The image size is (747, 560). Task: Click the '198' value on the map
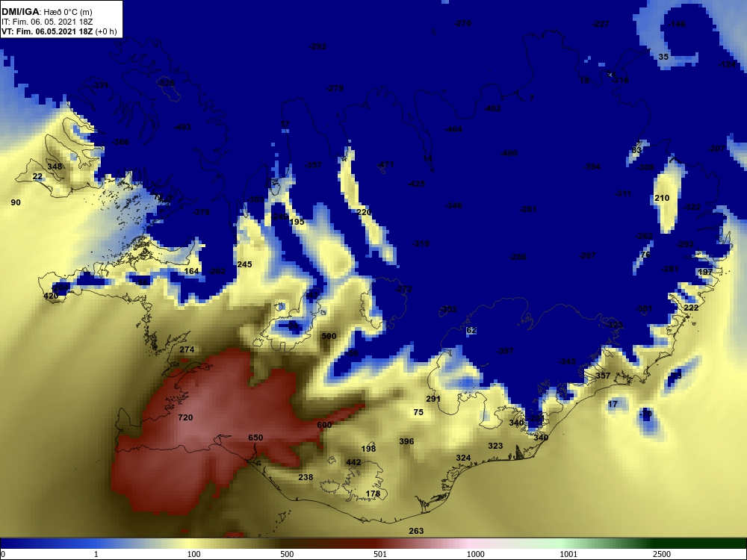(368, 449)
